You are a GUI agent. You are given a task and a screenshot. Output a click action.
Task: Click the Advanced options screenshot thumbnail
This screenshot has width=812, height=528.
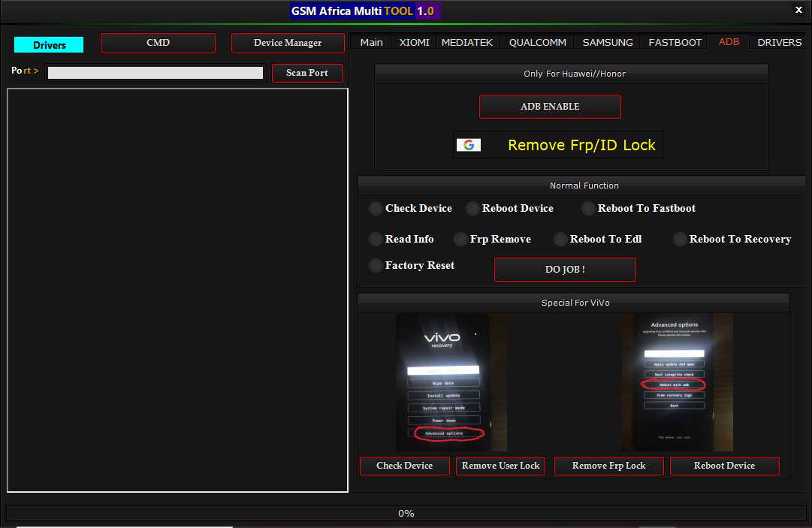pyautogui.click(x=676, y=382)
